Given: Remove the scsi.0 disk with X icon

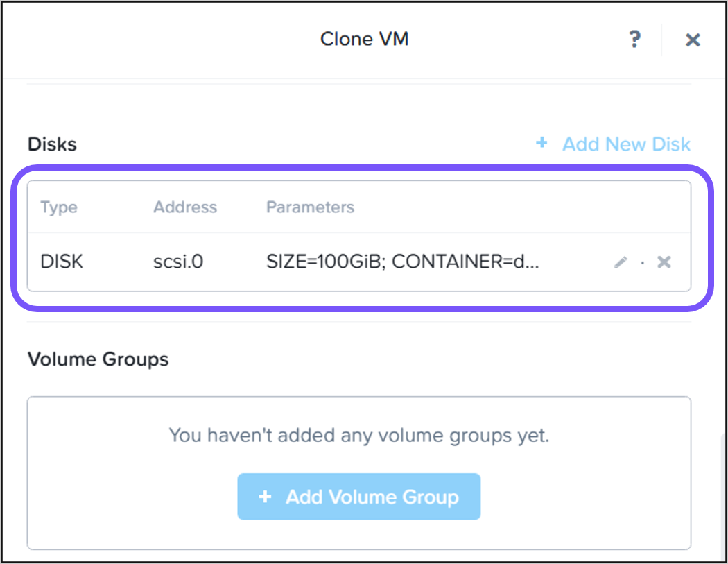Looking at the screenshot, I should click(x=664, y=262).
